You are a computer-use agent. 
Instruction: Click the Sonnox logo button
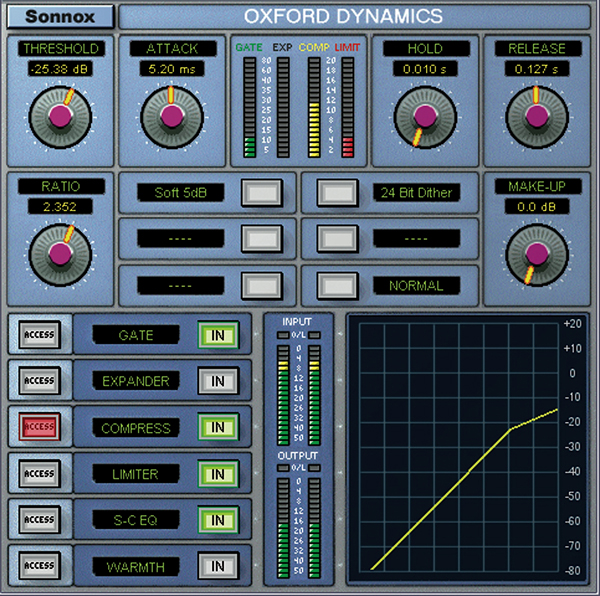pyautogui.click(x=60, y=16)
